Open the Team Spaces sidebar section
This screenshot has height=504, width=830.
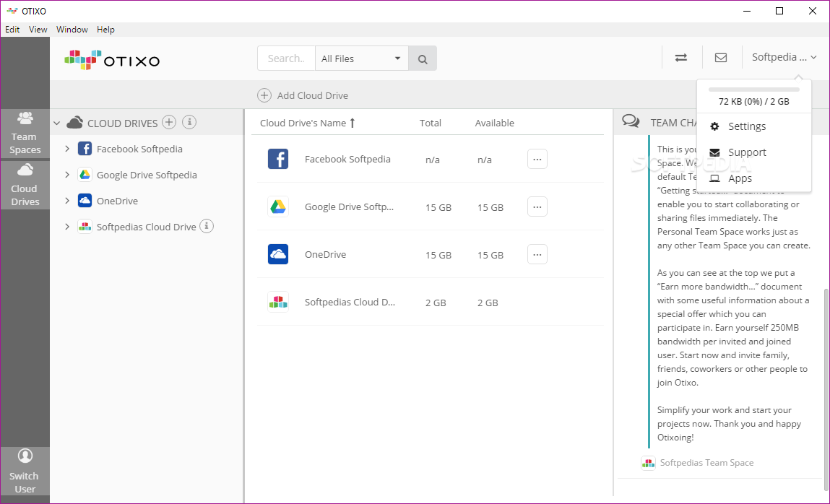[x=25, y=134]
